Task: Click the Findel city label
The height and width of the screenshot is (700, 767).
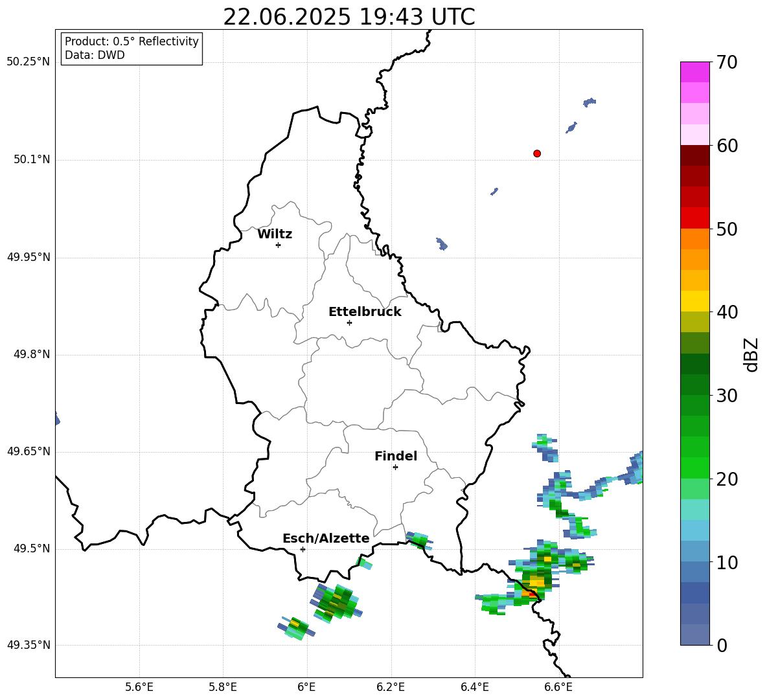Action: pyautogui.click(x=396, y=456)
